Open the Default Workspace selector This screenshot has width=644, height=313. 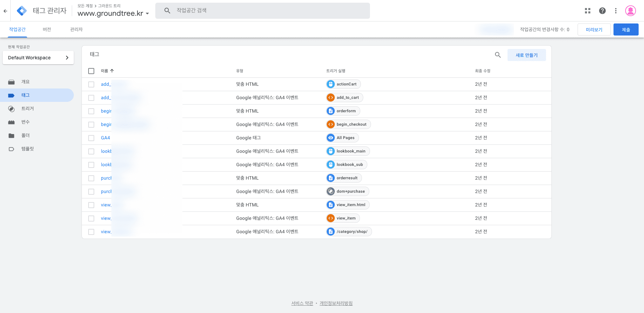(x=38, y=58)
